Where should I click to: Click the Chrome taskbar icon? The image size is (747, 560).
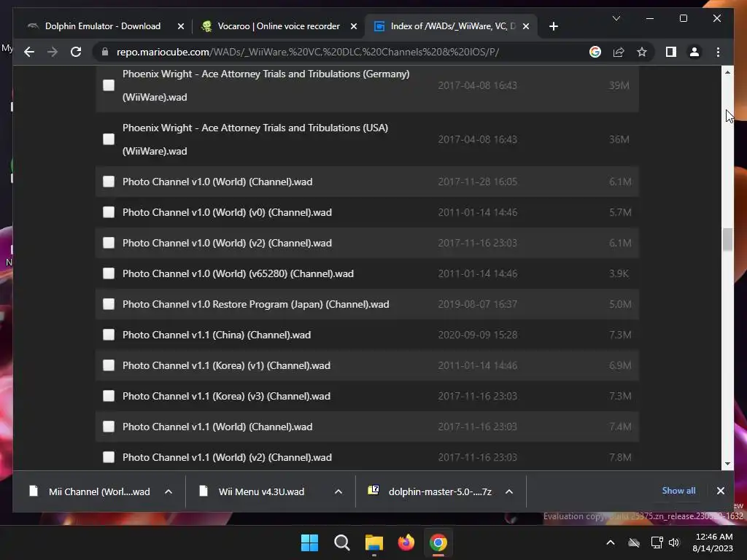click(438, 542)
